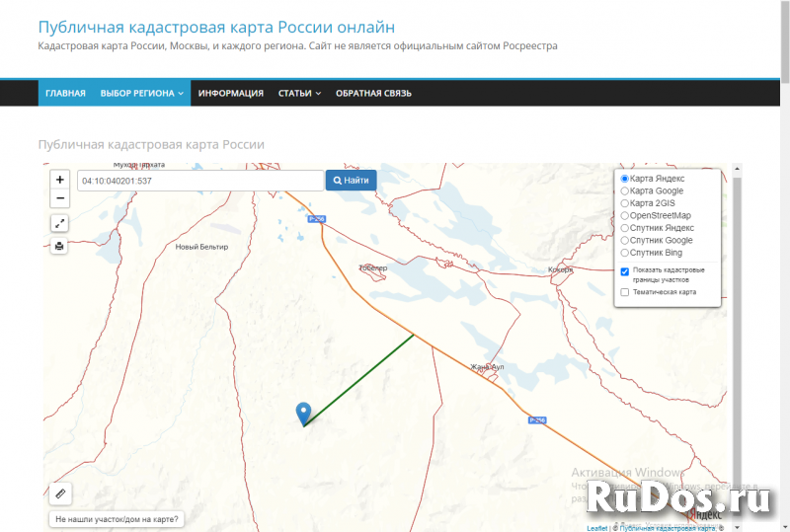The image size is (790, 532).
Task: Select Карта 2GIS map layer
Action: pyautogui.click(x=625, y=203)
